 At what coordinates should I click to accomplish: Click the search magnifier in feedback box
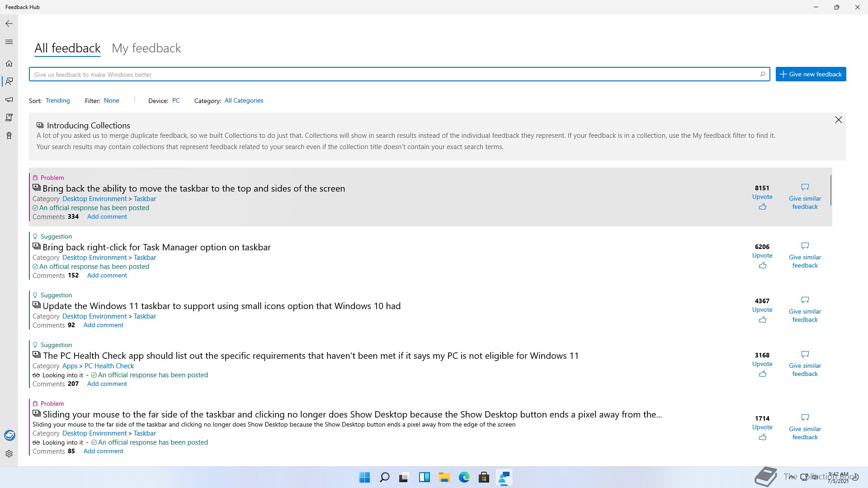point(763,74)
